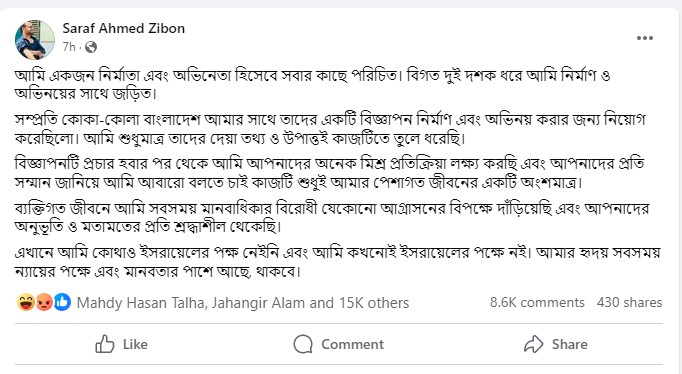Click the thumbs-up outline Like icon
This screenshot has height=374, width=682.
click(105, 344)
